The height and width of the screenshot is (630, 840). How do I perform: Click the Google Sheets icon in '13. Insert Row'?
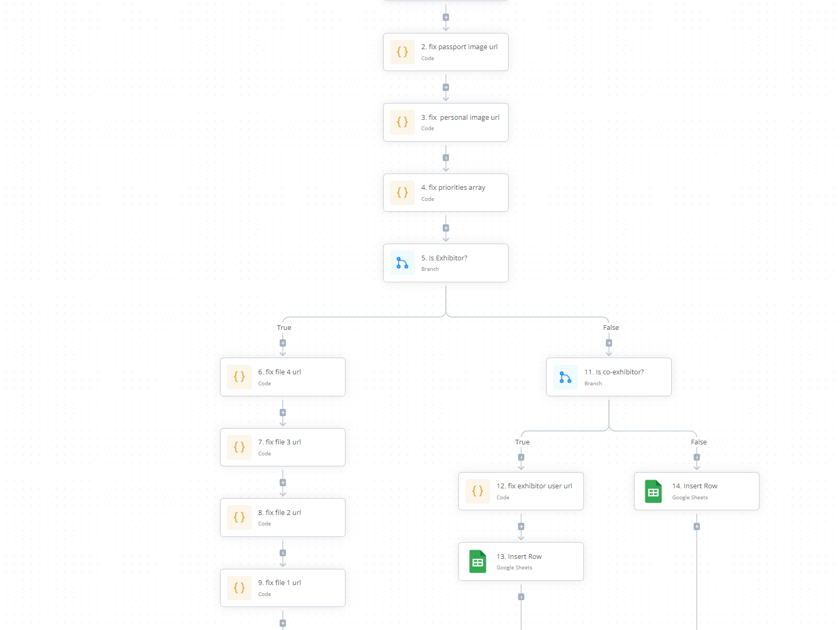pos(477,561)
